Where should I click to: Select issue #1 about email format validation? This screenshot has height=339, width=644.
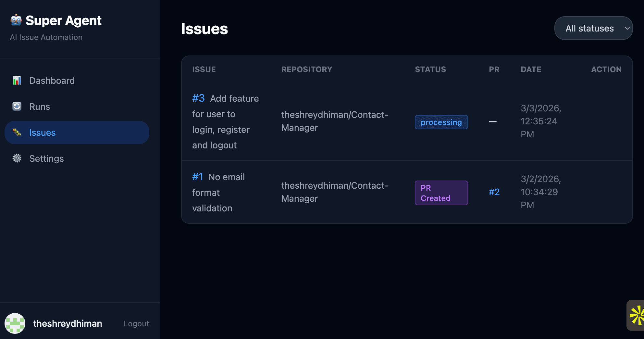(x=197, y=177)
